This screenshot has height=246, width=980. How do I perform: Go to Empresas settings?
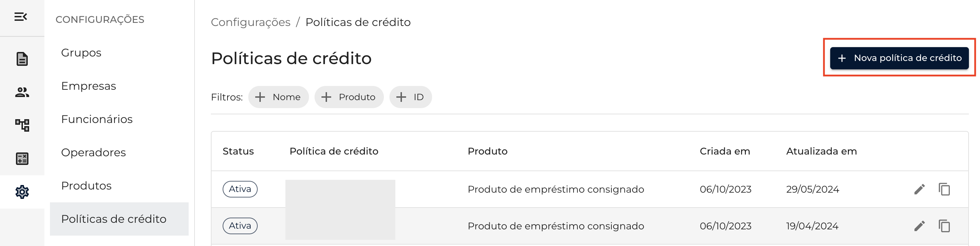coord(89,86)
